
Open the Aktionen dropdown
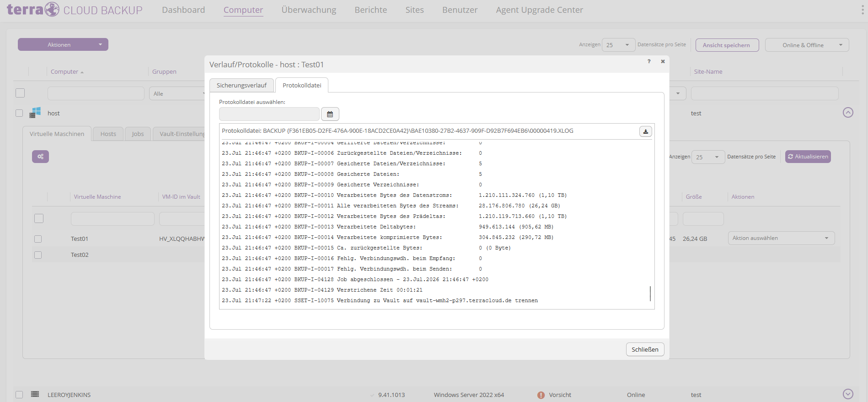[x=63, y=44]
